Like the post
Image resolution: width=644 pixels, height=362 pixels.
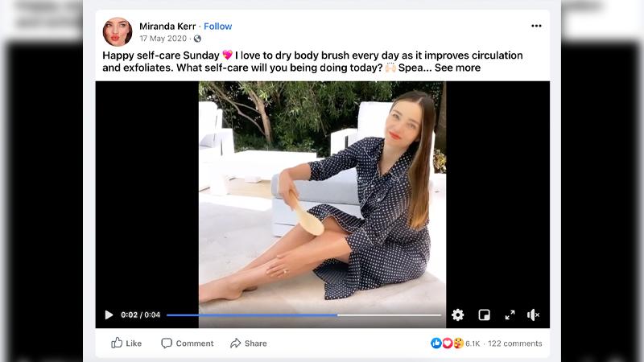coord(126,343)
